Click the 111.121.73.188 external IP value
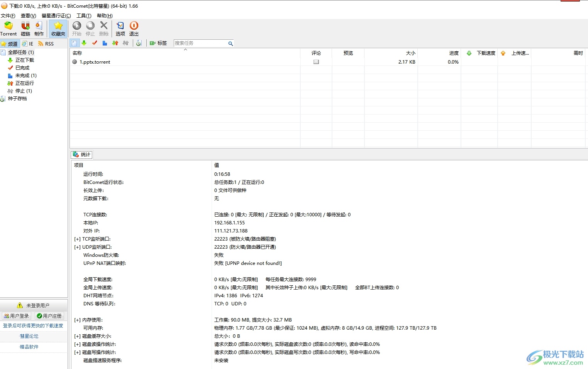The image size is (588, 369). (x=231, y=231)
